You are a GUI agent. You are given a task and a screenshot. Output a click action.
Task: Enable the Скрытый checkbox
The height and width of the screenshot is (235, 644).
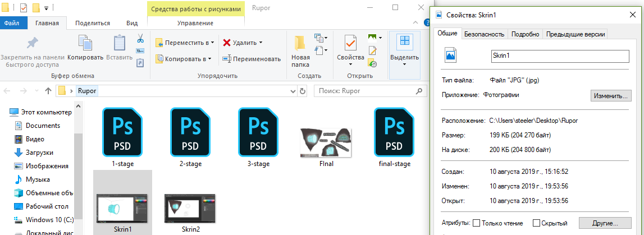(x=536, y=223)
